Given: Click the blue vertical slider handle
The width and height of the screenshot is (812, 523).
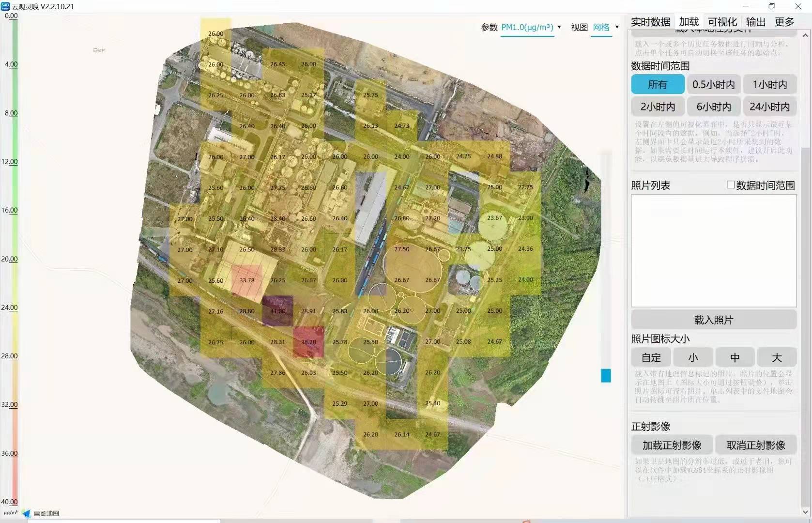Looking at the screenshot, I should coord(606,375).
